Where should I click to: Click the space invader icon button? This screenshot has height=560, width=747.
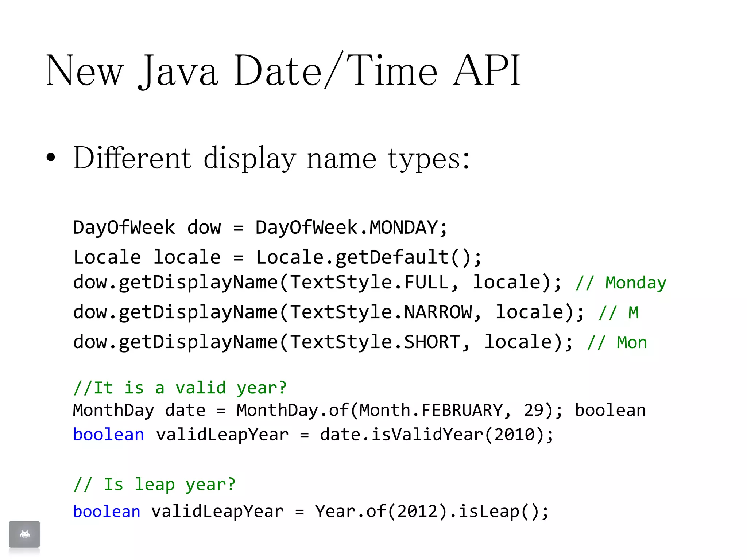[x=24, y=534]
